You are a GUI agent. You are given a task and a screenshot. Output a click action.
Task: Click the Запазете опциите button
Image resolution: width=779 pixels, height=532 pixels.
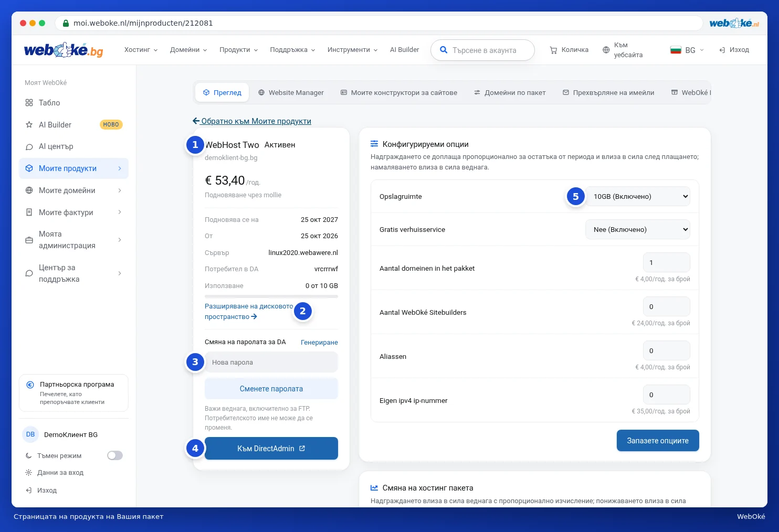point(658,441)
